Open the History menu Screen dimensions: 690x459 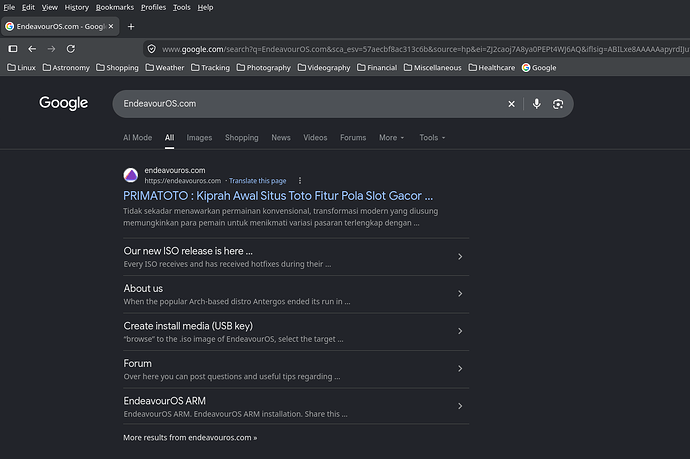[x=77, y=7]
